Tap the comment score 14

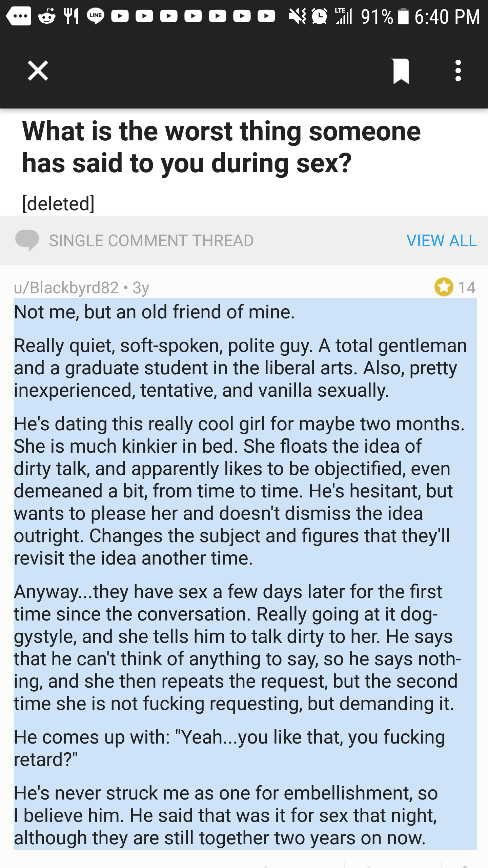[x=467, y=288]
